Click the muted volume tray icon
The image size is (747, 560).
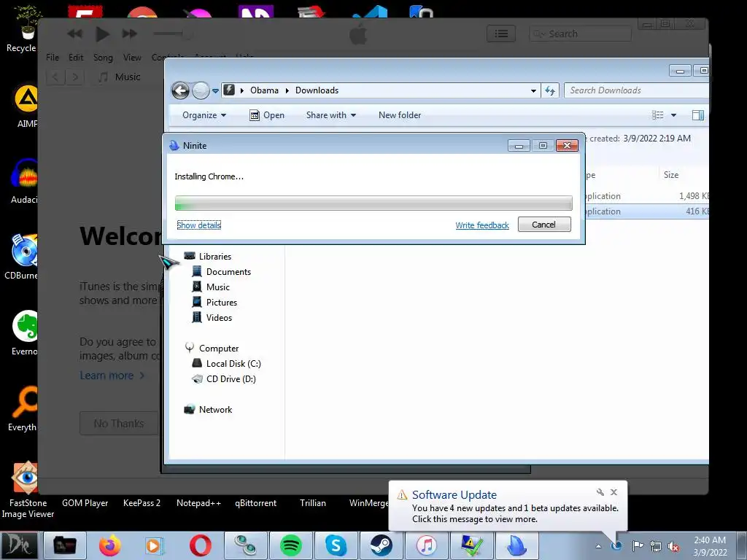(673, 546)
